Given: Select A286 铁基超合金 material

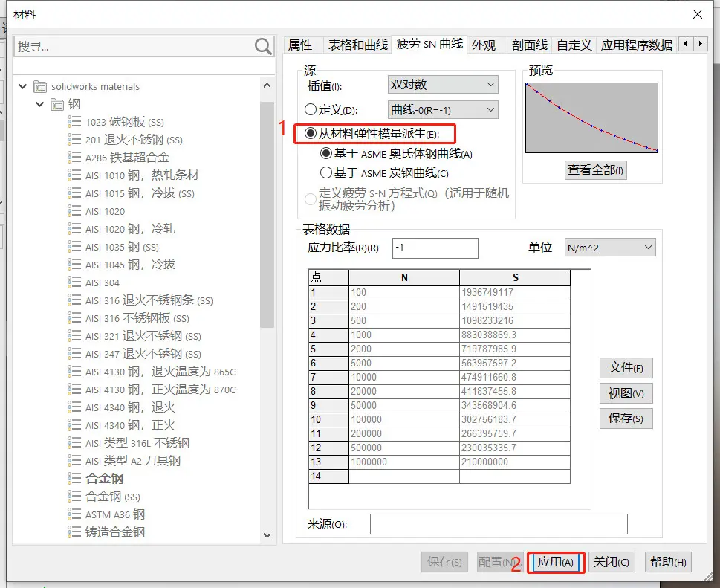Looking at the screenshot, I should tap(127, 158).
